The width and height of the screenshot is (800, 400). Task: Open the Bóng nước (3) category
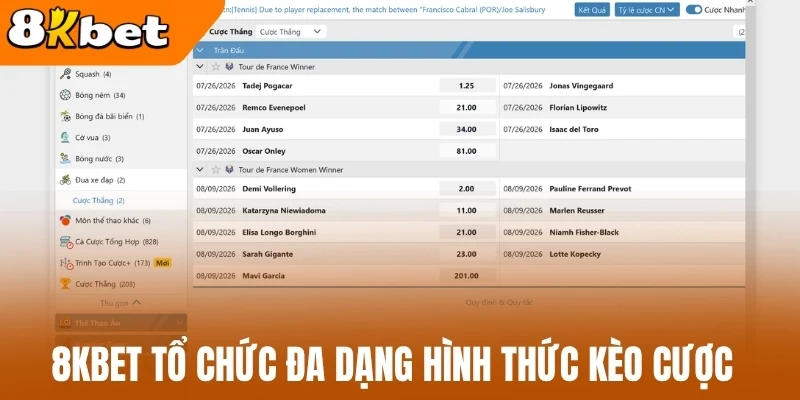(121, 159)
